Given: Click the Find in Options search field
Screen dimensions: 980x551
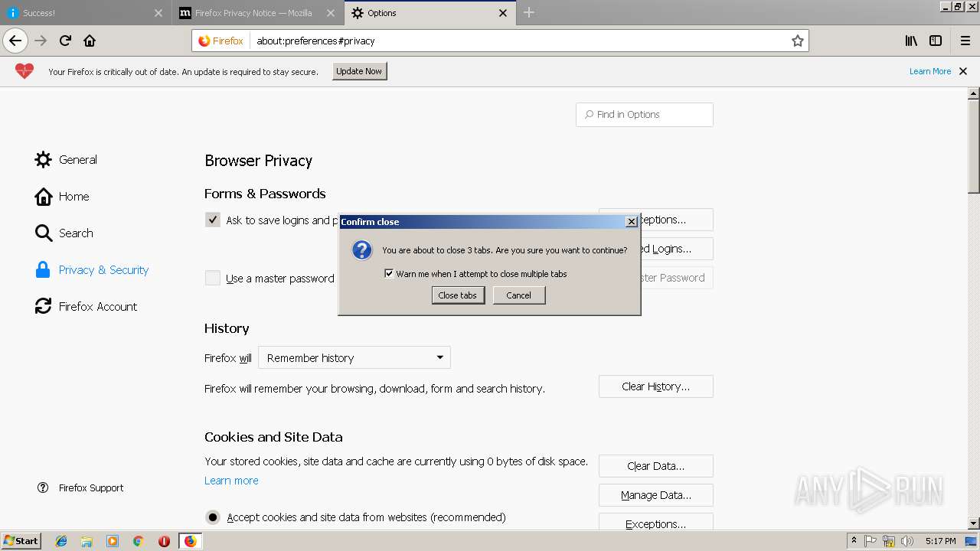Looking at the screenshot, I should 644,115.
